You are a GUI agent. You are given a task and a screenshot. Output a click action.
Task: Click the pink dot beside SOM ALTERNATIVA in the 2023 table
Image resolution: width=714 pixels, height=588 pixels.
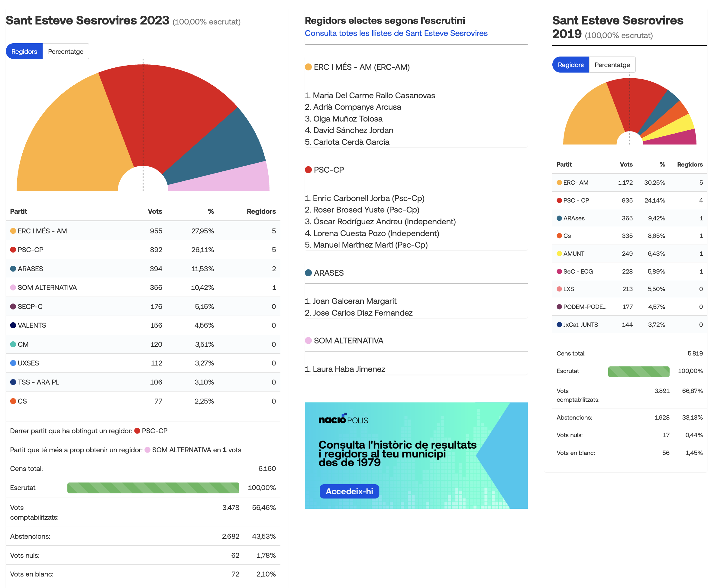click(13, 288)
